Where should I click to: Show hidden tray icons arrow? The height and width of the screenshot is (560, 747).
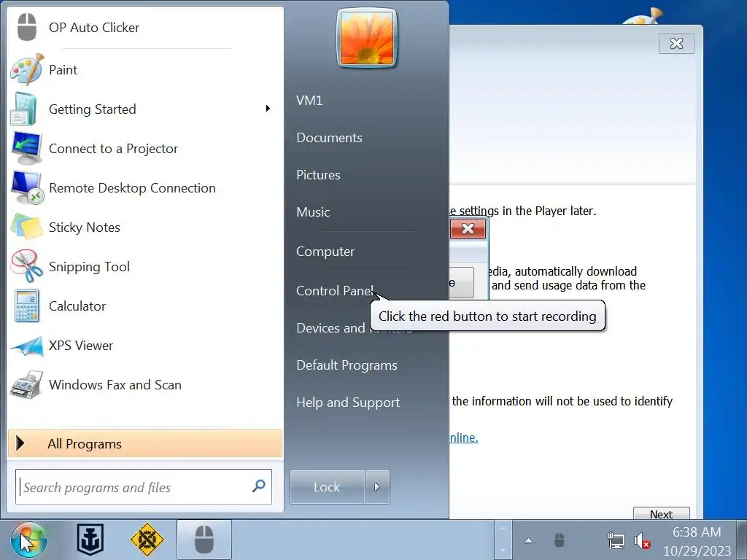[528, 540]
